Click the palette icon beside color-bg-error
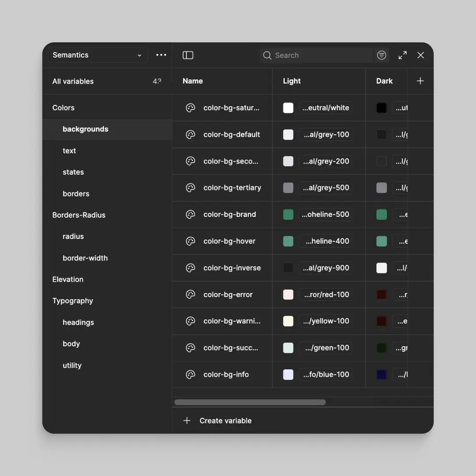476x476 pixels. tap(190, 294)
